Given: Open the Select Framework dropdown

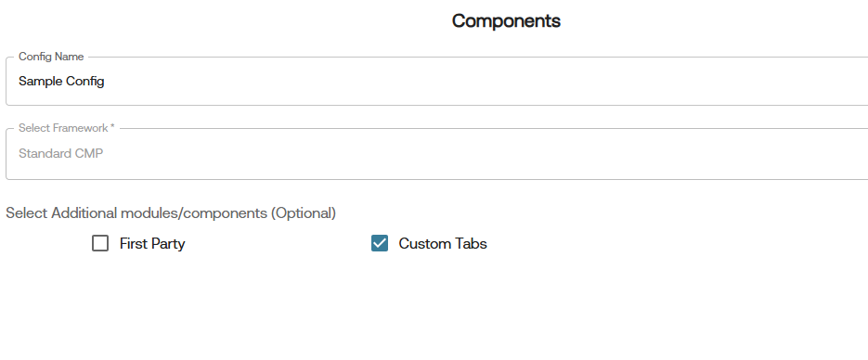Looking at the screenshot, I should (x=436, y=154).
